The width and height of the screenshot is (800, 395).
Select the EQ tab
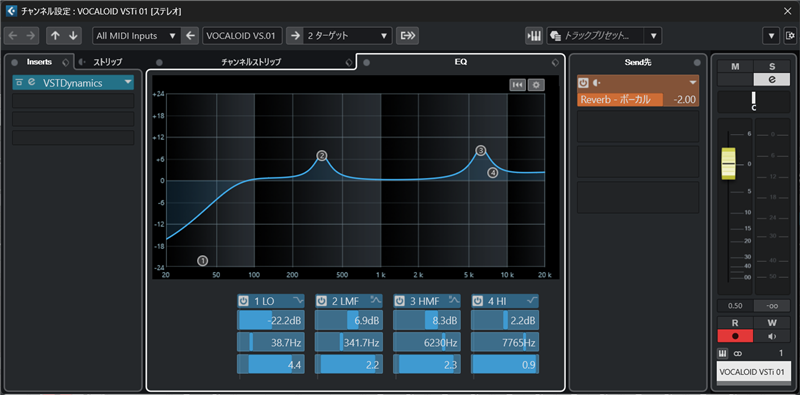pos(461,62)
